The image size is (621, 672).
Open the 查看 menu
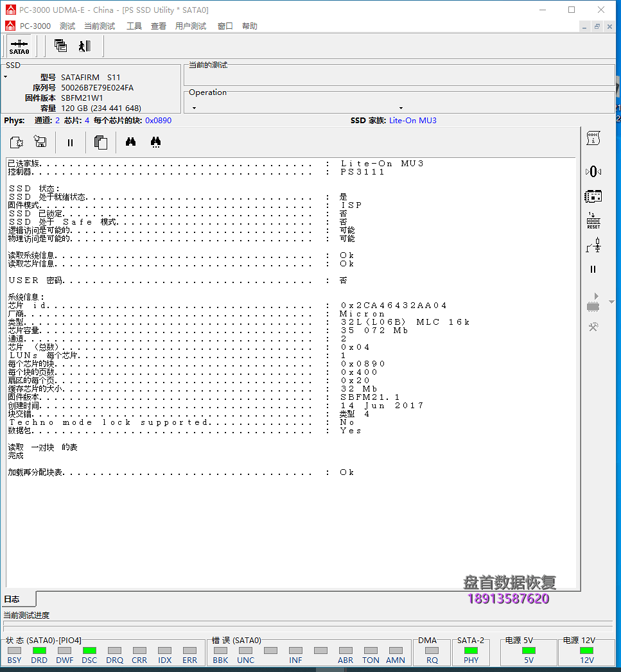tap(158, 26)
